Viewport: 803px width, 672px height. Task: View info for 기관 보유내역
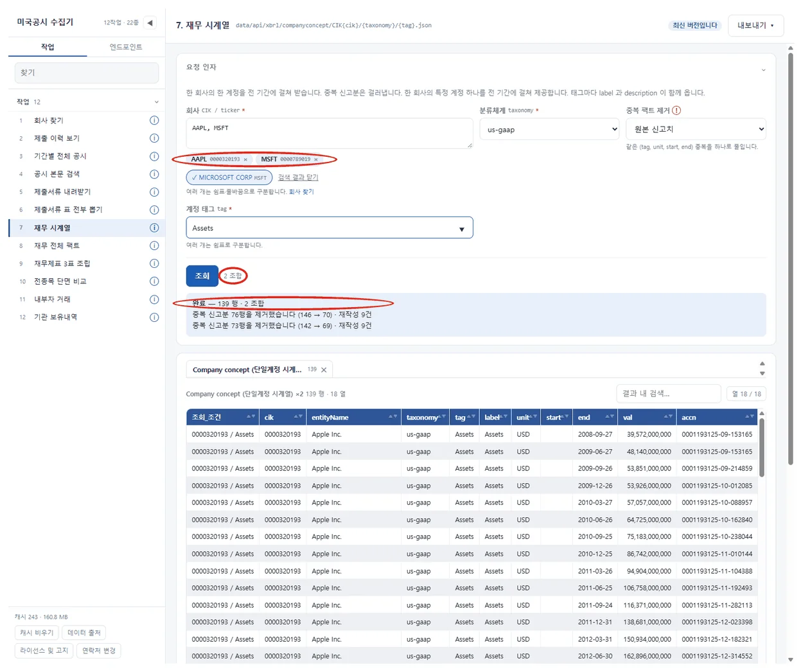[154, 317]
